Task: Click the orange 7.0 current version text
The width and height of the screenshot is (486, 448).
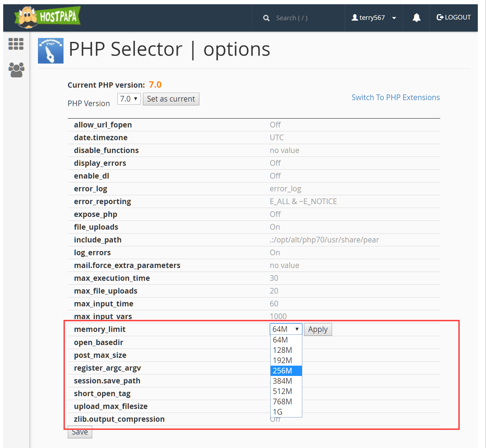Action: [155, 84]
